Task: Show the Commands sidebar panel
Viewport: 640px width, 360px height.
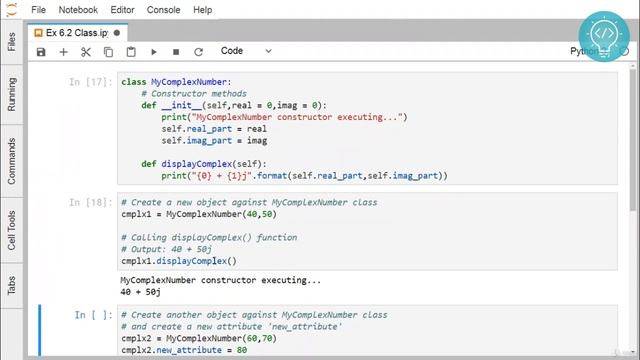Action: point(11,161)
